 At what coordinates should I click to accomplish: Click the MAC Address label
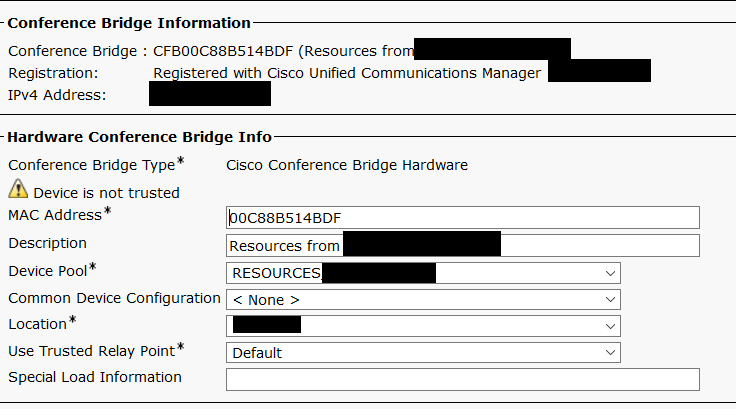[55, 214]
